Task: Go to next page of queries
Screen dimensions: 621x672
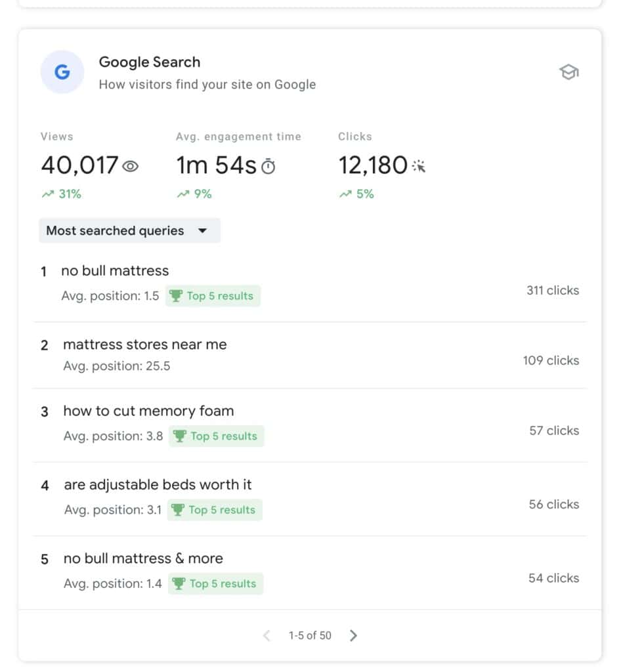Action: tap(353, 635)
